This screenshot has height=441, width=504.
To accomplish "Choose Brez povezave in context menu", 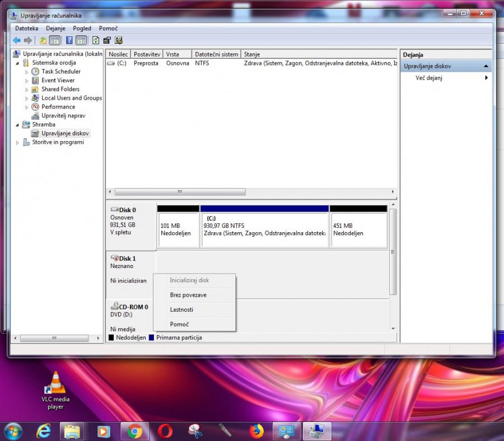I will (x=188, y=295).
